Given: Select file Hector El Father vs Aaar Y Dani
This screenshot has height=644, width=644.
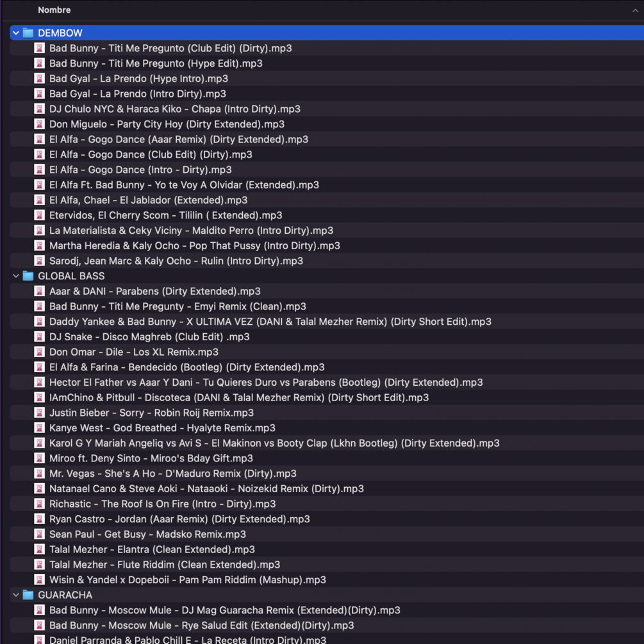Looking at the screenshot, I should coord(266,383).
